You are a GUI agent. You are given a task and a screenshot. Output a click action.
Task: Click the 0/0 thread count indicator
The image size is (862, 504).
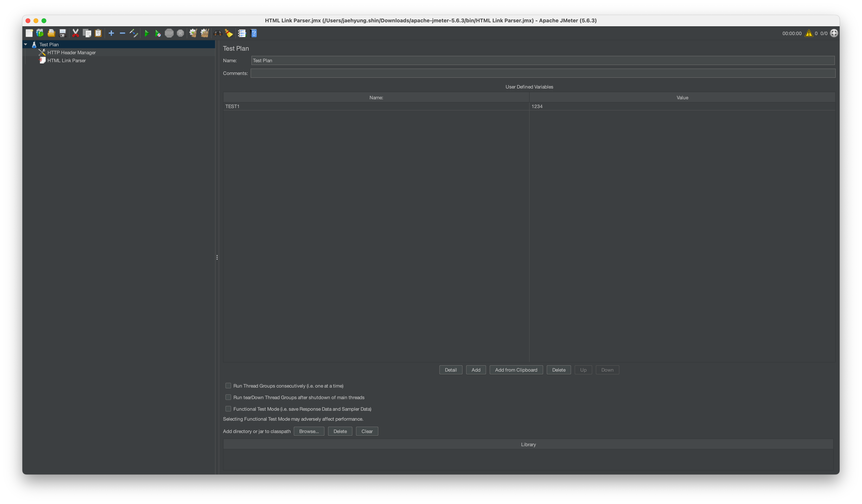pyautogui.click(x=824, y=33)
